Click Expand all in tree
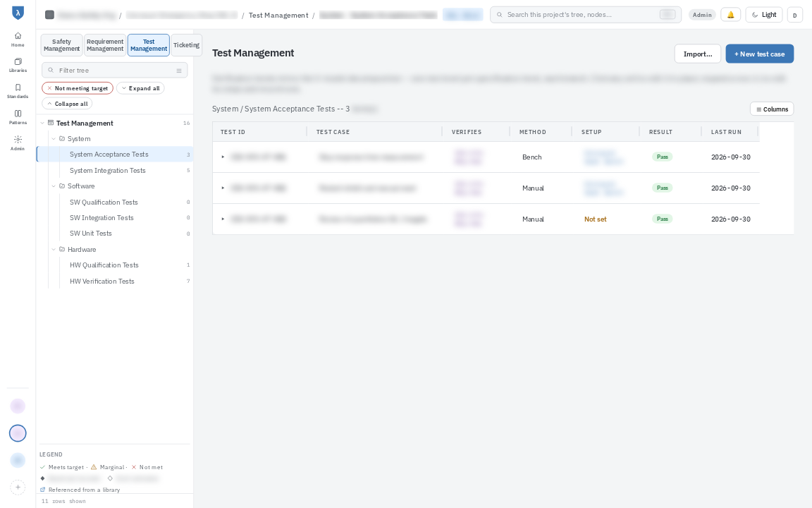This screenshot has height=508, width=812. (140, 88)
